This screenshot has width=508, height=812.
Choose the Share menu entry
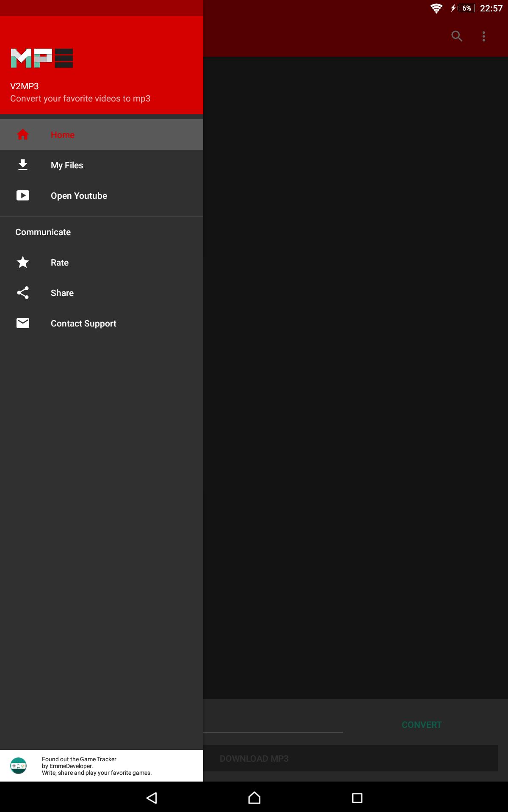click(102, 293)
